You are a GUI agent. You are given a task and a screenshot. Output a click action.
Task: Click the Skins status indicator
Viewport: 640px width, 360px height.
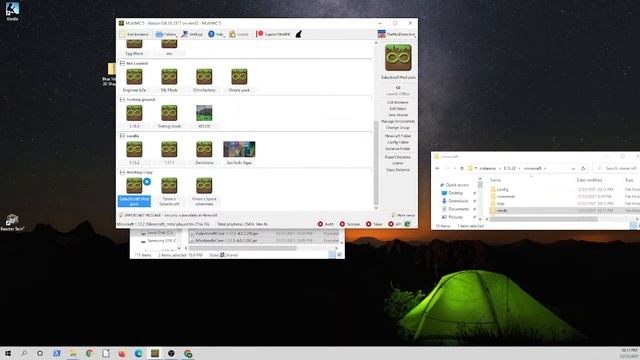tap(374, 224)
